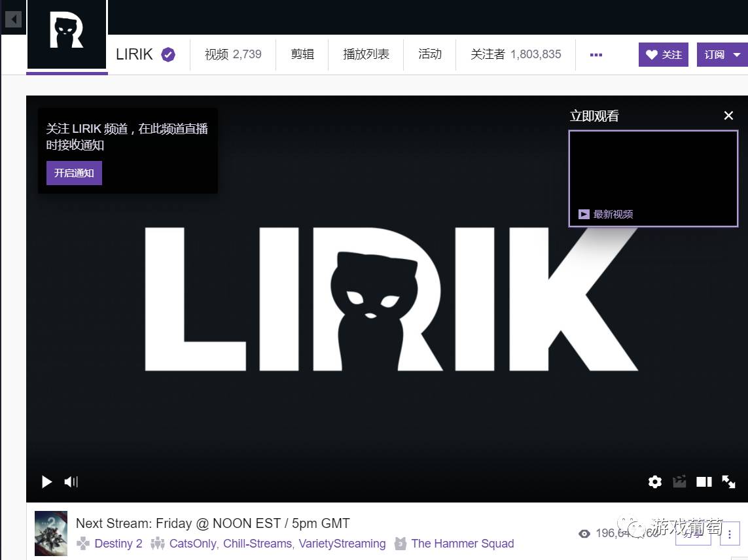Open the VarietyStreaming community link
748x560 pixels.
pos(342,543)
